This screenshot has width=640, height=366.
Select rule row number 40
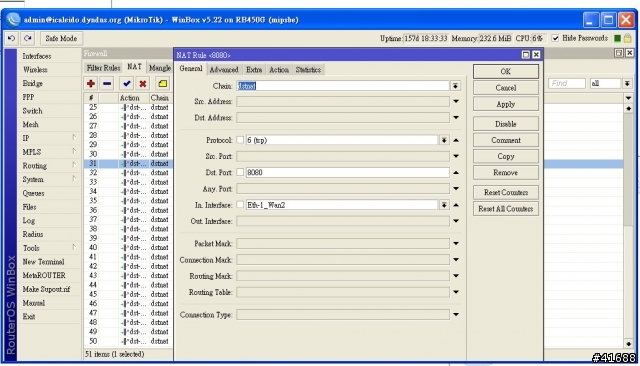point(128,247)
